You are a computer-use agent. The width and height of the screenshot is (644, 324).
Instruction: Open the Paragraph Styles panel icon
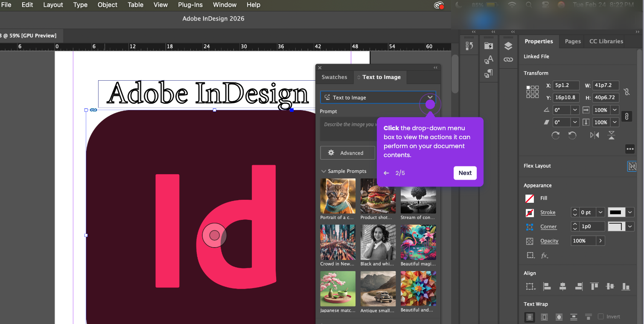click(x=489, y=74)
